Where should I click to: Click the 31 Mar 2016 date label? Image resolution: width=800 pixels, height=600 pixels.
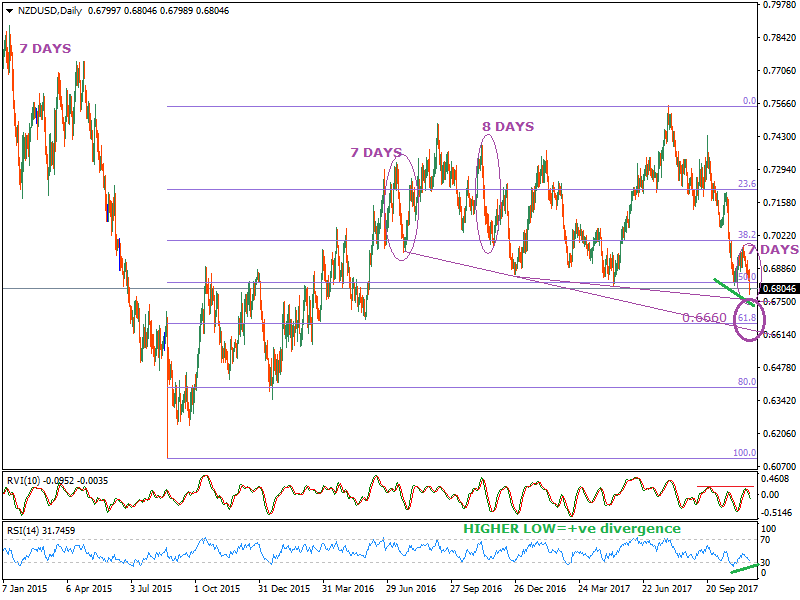(348, 588)
